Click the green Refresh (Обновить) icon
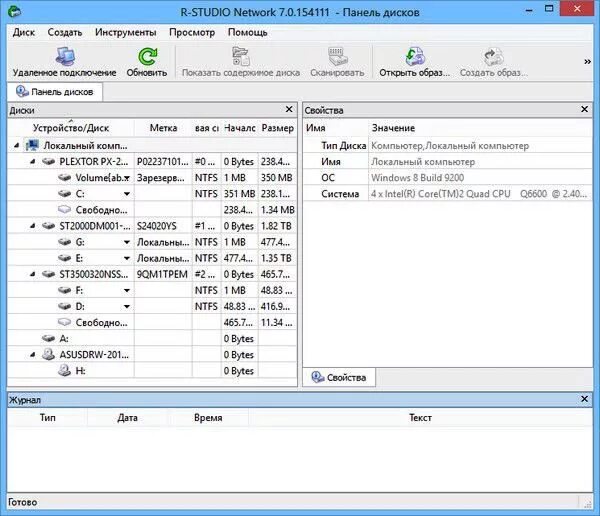 coord(147,57)
